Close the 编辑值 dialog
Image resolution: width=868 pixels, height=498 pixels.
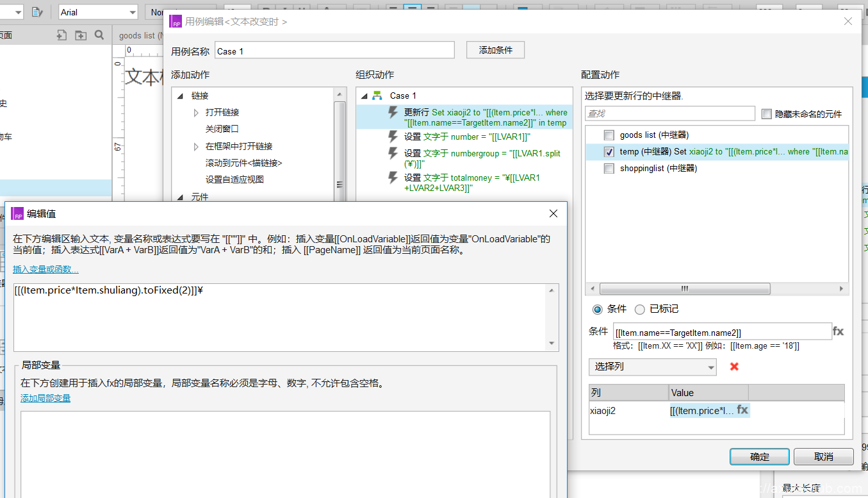click(x=553, y=213)
